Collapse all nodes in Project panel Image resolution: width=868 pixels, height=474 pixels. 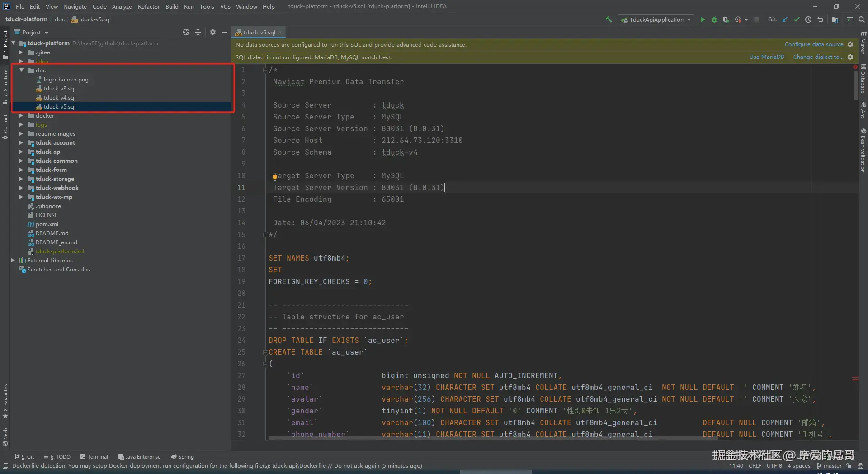198,32
